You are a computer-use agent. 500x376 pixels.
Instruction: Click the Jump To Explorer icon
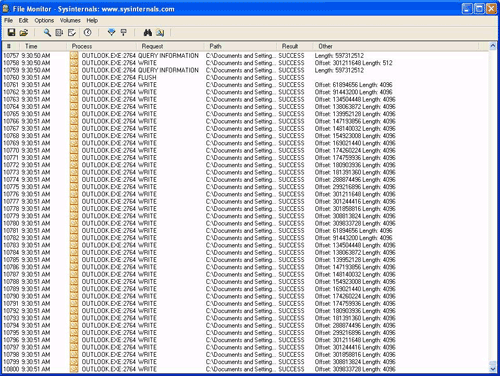click(160, 32)
